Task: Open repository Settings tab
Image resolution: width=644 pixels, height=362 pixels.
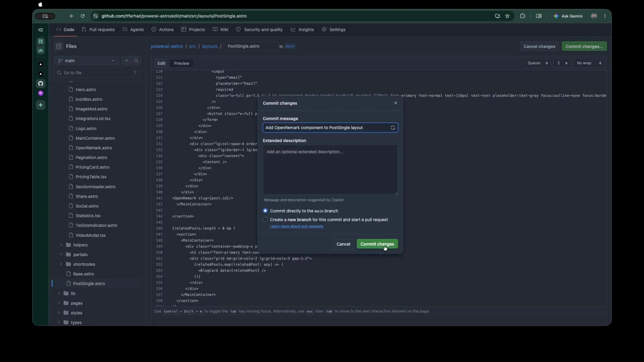Action: click(334, 29)
